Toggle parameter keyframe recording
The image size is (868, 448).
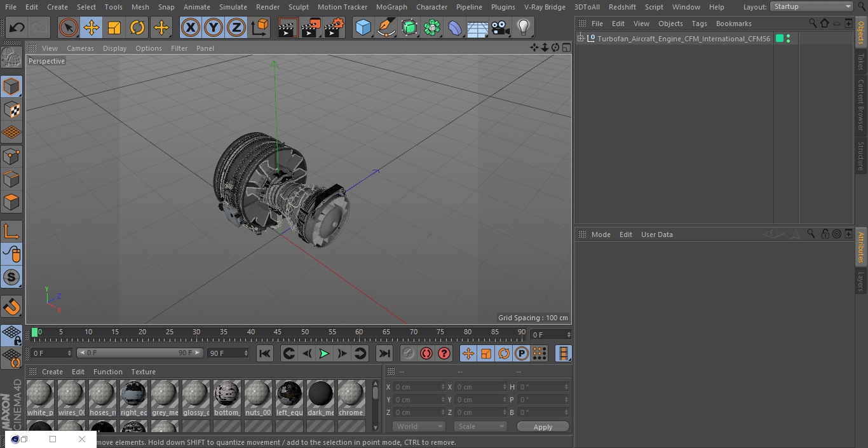[x=522, y=353]
